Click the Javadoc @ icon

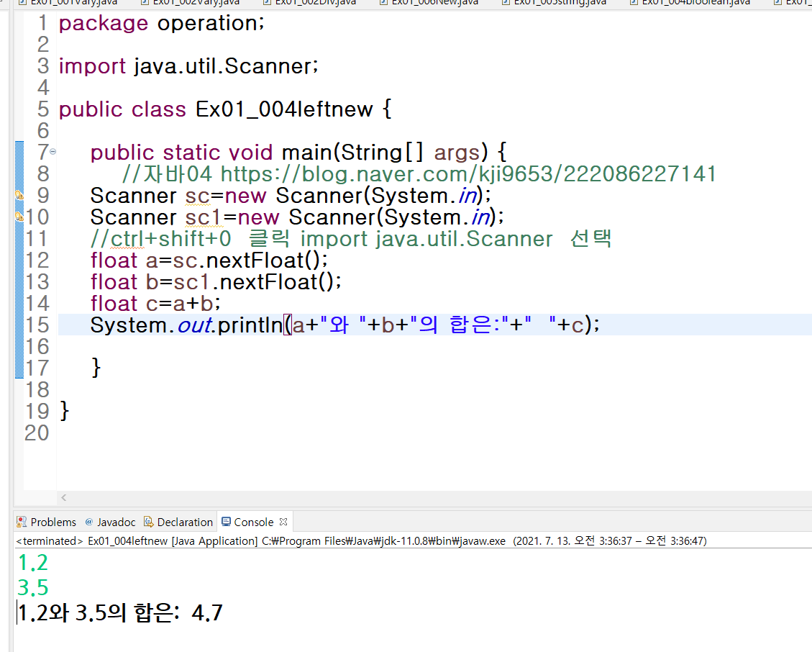pos(89,522)
